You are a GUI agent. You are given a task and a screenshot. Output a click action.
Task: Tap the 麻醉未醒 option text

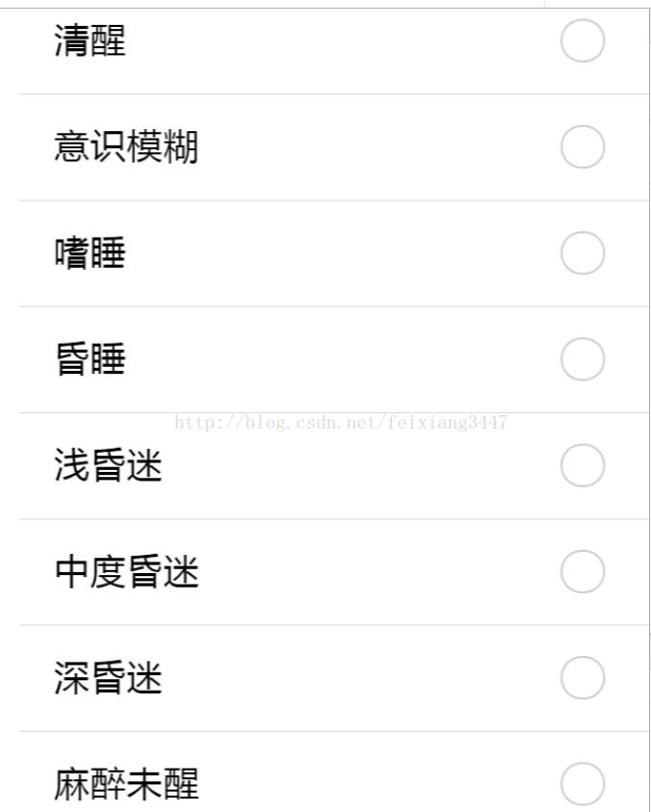click(126, 784)
